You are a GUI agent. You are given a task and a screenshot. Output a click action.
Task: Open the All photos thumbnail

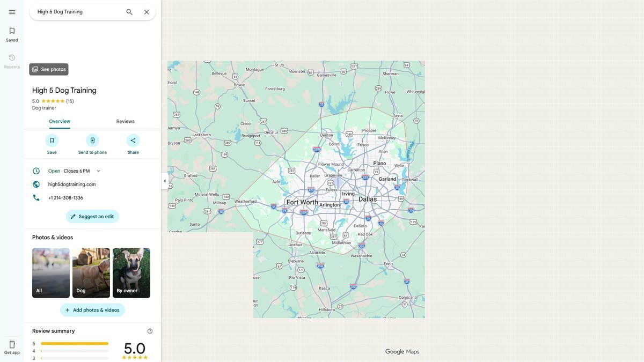51,273
